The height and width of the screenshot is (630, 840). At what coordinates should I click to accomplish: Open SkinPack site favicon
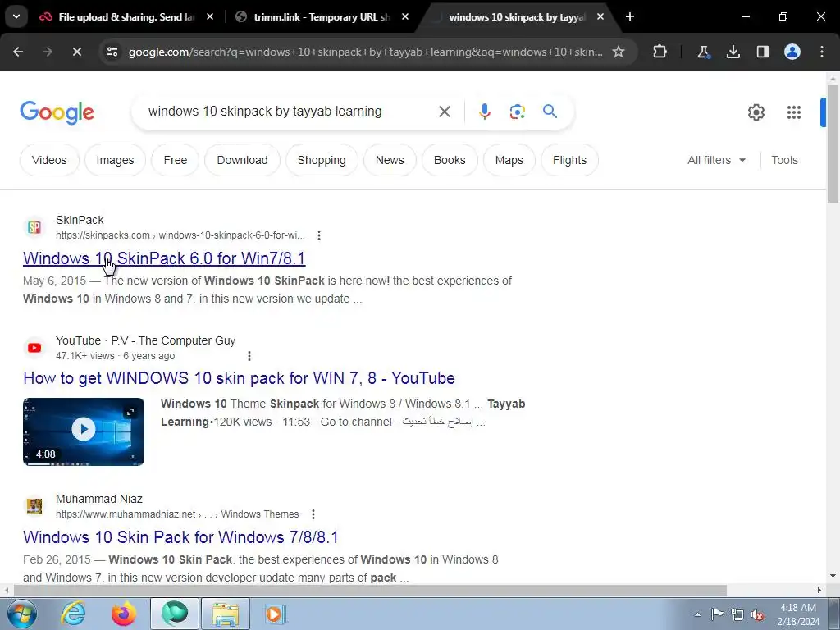[x=34, y=227]
